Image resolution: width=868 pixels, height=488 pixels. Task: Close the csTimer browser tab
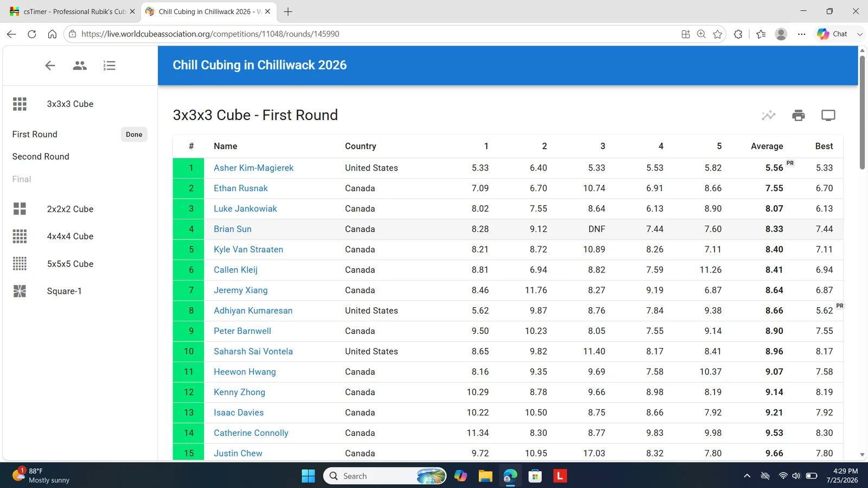click(x=132, y=11)
